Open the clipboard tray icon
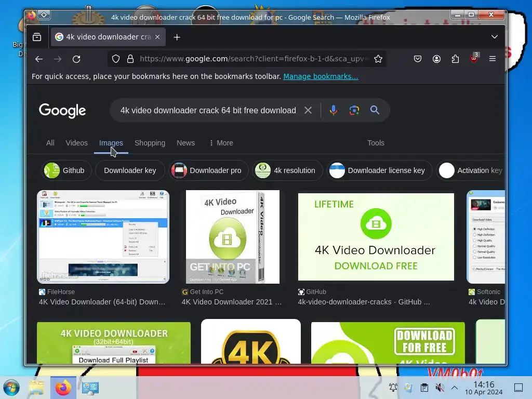 [x=424, y=388]
